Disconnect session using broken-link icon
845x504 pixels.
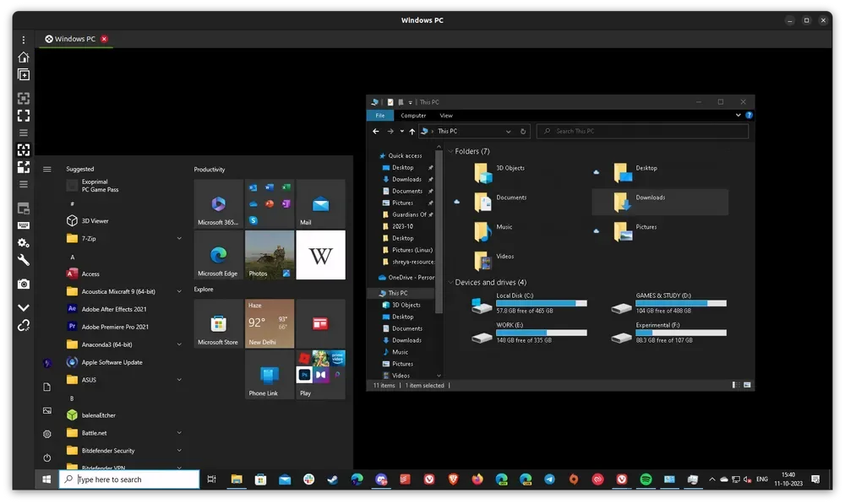23,325
